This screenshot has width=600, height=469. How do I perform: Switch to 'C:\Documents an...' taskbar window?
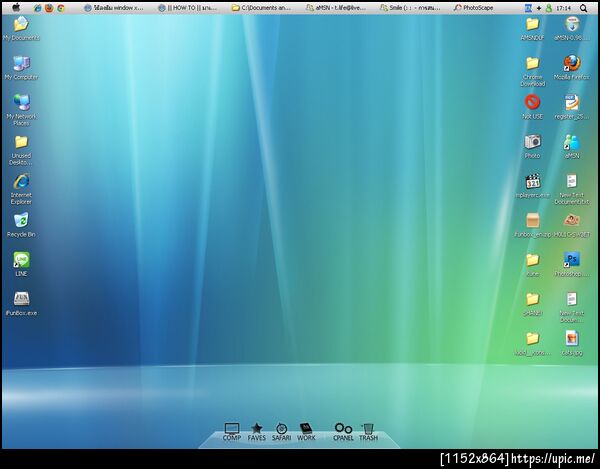tap(262, 8)
